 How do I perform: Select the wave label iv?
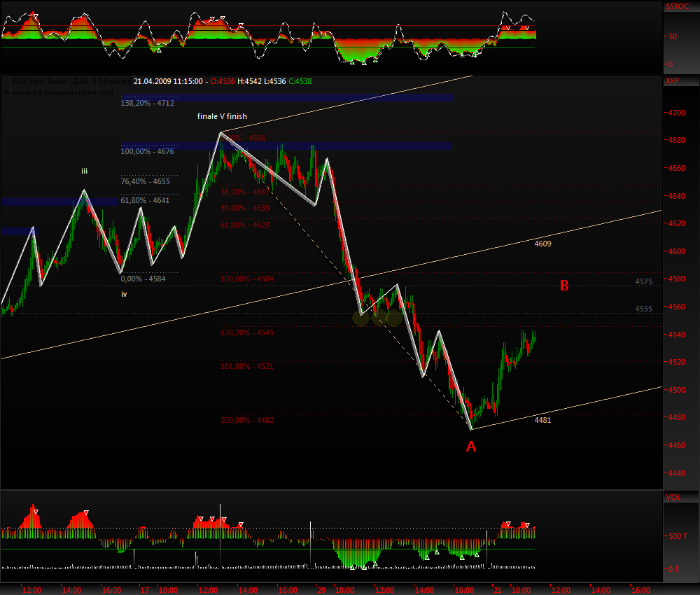pyautogui.click(x=124, y=294)
